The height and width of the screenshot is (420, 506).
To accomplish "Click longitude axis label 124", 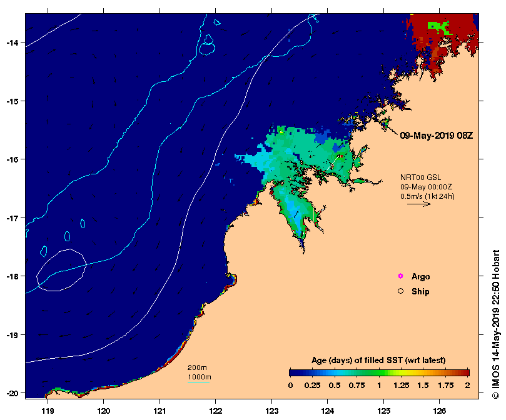I will point(328,411).
